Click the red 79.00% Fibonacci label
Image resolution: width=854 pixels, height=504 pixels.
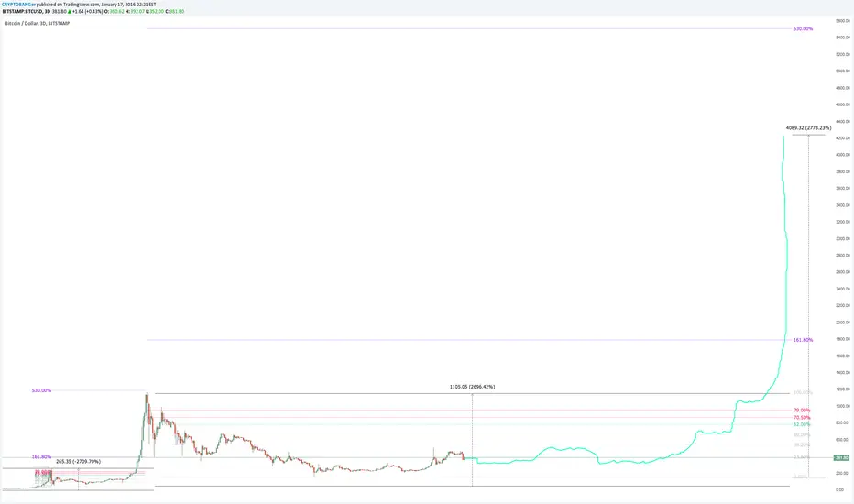[x=802, y=411]
